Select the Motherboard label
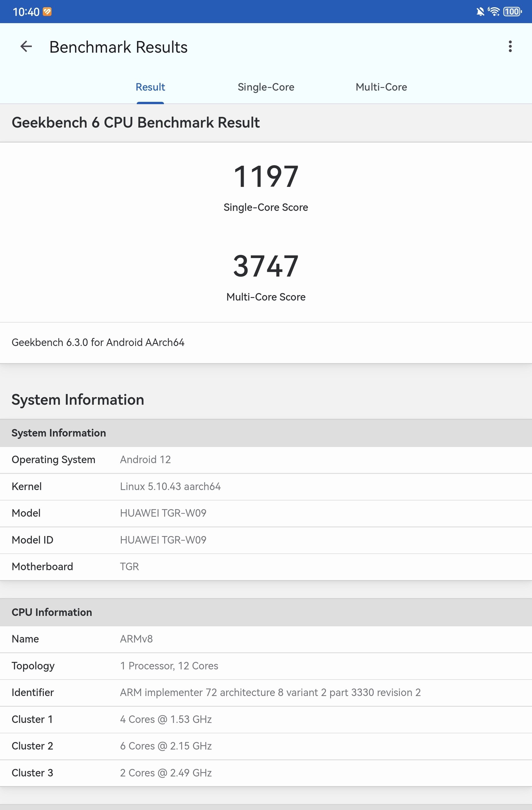Screen dimensions: 532x810 (x=42, y=567)
